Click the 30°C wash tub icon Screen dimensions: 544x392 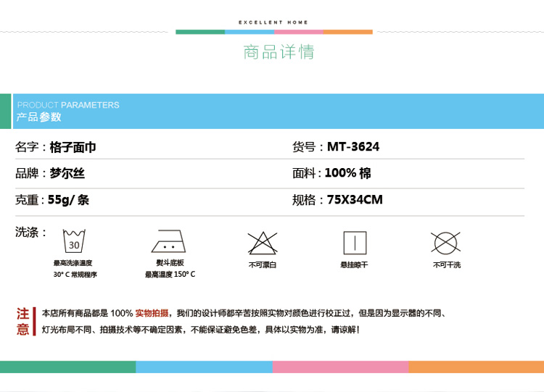click(74, 241)
